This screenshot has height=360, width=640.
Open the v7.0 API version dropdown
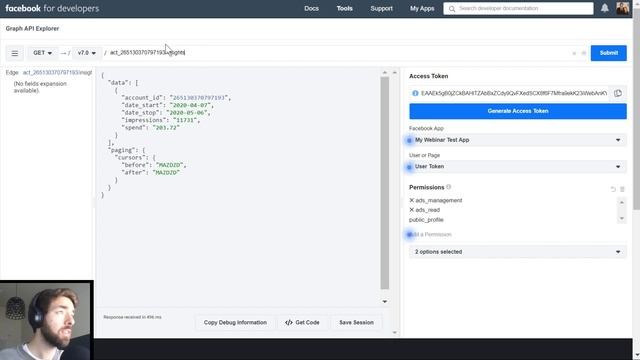click(x=87, y=53)
